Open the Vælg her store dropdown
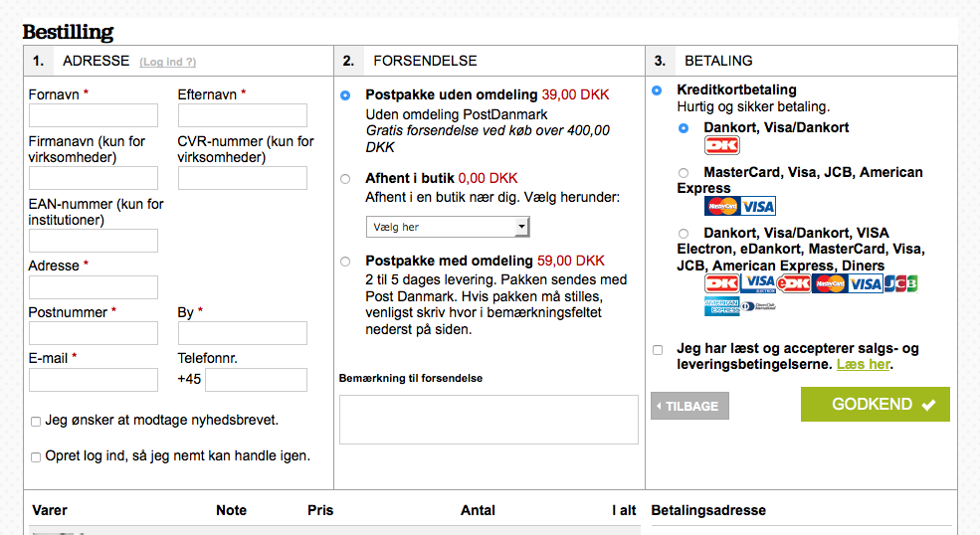The width and height of the screenshot is (980, 535). [448, 227]
